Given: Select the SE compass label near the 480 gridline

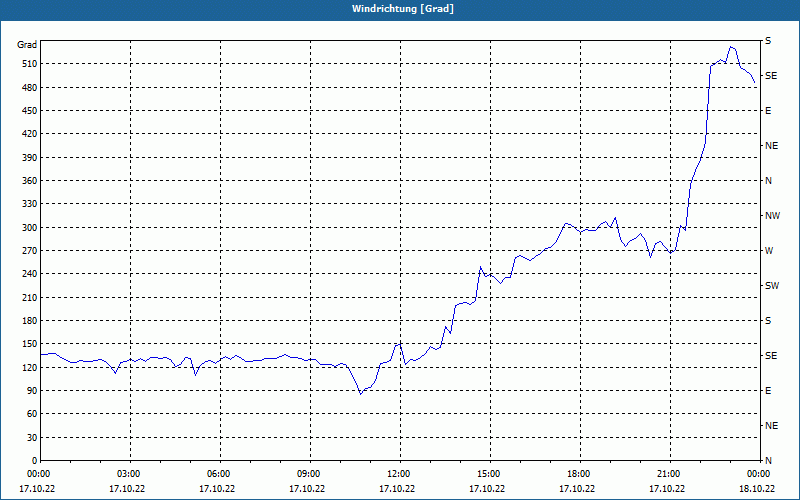Looking at the screenshot, I should tap(771, 76).
